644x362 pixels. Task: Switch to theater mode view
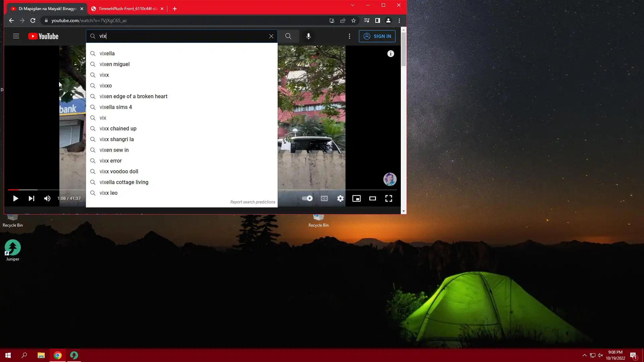pos(372,198)
